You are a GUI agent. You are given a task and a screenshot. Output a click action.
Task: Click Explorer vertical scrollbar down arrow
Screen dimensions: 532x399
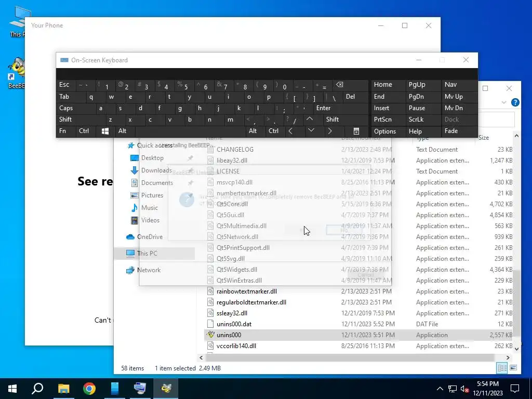tap(516, 349)
